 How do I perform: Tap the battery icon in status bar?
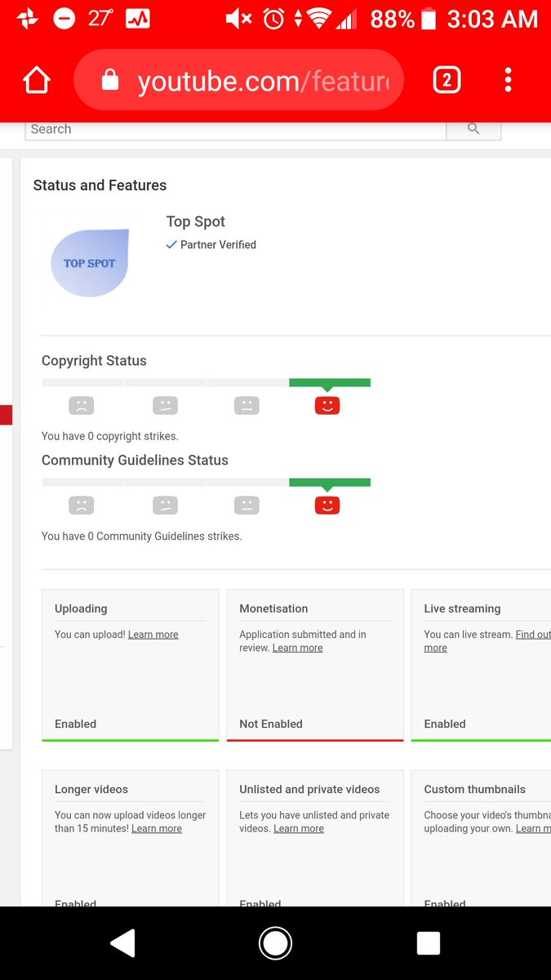pos(429,19)
